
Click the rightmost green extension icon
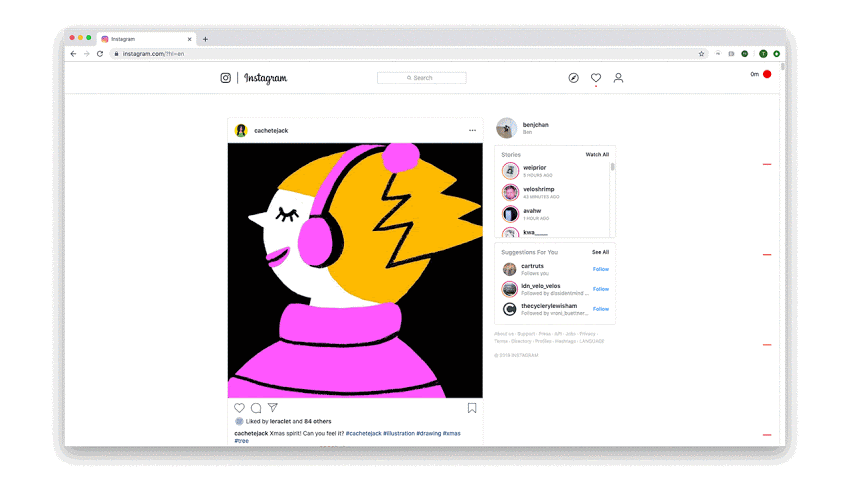point(776,54)
